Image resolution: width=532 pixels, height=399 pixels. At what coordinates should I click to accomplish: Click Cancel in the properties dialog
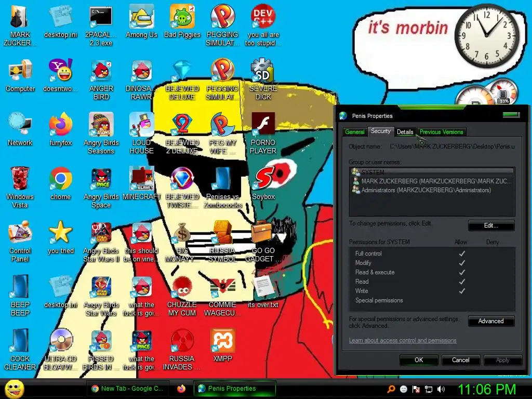[460, 360]
